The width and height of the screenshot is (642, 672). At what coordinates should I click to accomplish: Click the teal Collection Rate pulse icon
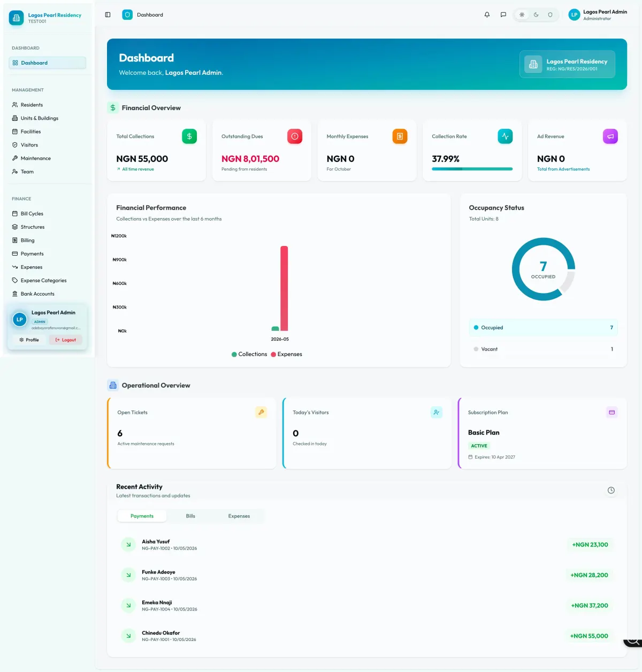(x=505, y=136)
